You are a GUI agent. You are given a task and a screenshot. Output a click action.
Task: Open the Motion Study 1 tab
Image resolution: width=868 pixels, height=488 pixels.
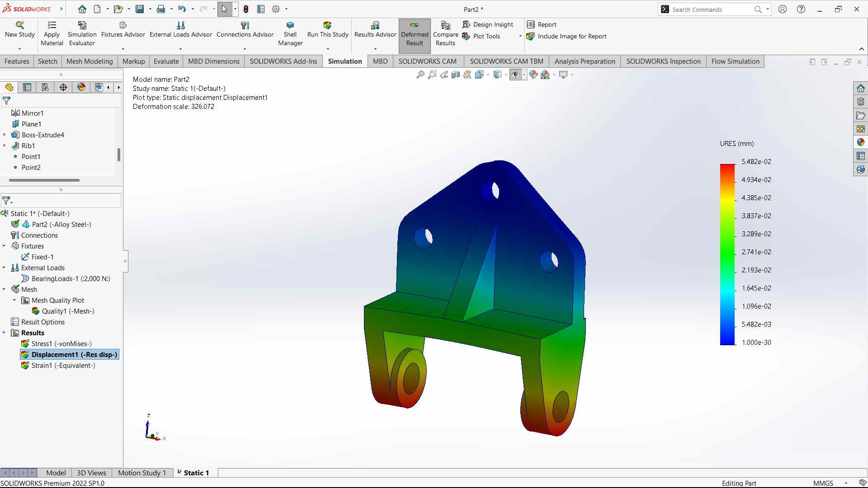(x=142, y=473)
